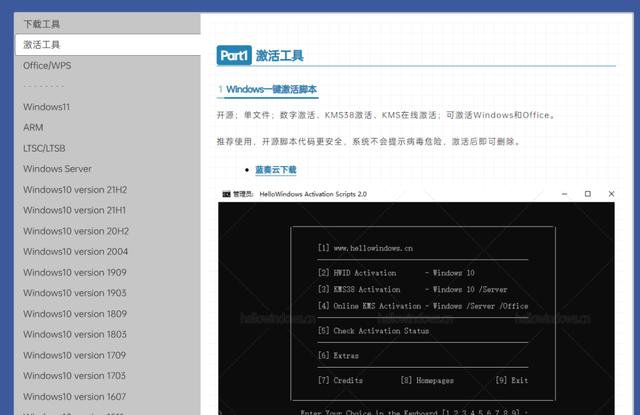Screen dimensions: 640x415
Task: Click the [7] Credits option
Action: tap(340, 380)
